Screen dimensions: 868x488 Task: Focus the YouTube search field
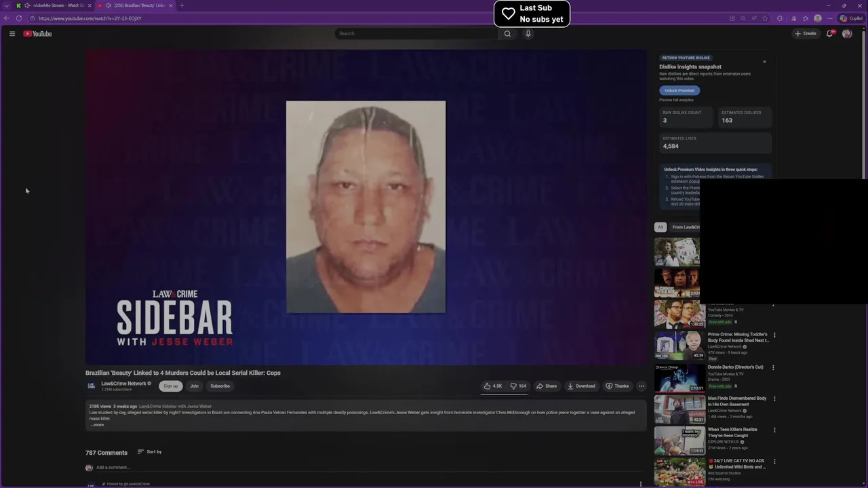coord(416,33)
